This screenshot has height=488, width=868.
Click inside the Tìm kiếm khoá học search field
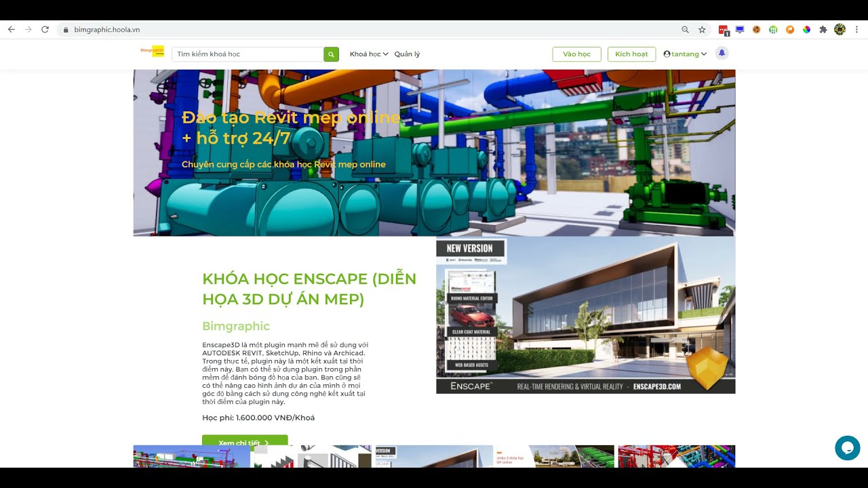tap(248, 54)
